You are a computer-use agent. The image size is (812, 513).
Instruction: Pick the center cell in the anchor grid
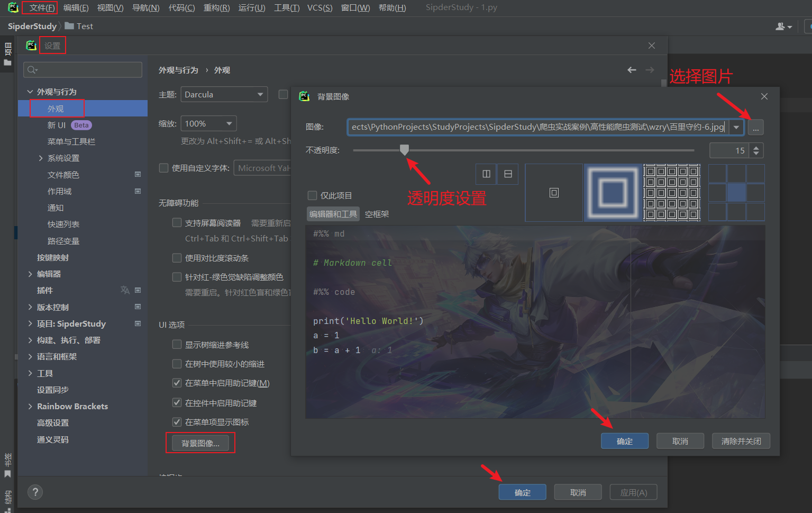point(736,193)
